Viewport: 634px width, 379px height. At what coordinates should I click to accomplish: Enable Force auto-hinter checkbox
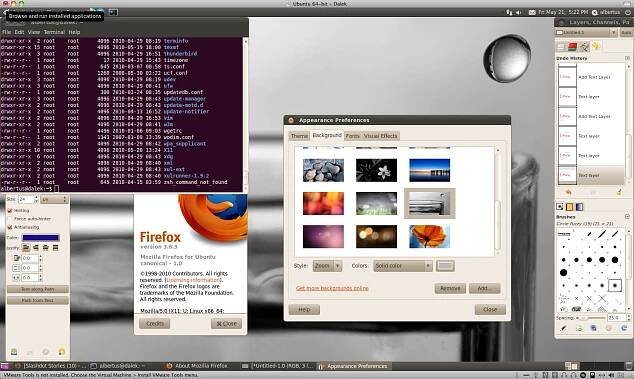click(x=10, y=219)
